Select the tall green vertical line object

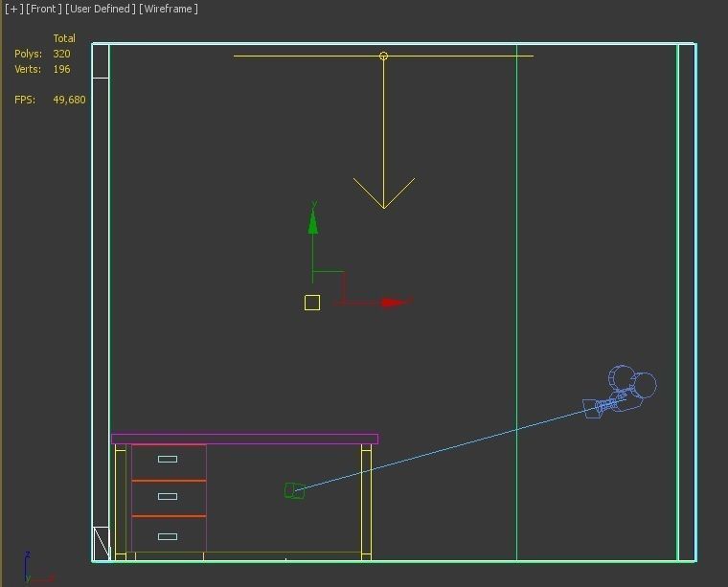(516, 303)
